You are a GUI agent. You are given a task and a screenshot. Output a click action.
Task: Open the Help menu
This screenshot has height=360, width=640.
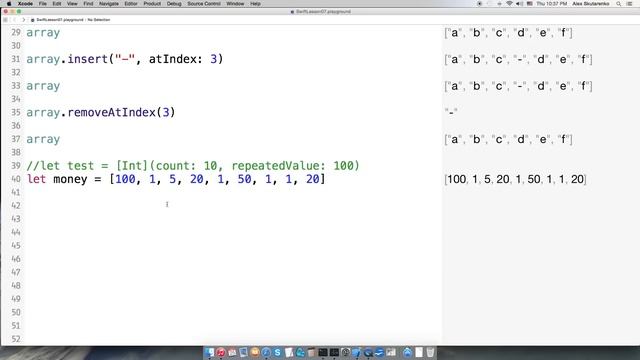[256, 4]
